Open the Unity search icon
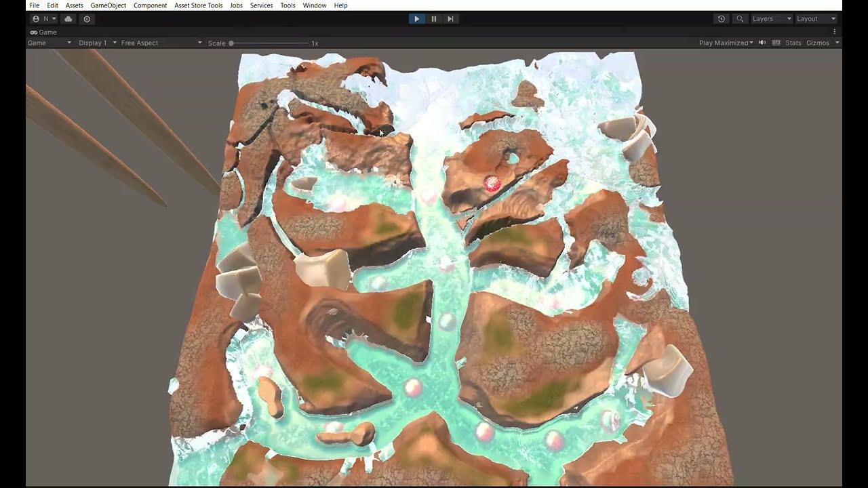The height and width of the screenshot is (488, 868). tap(740, 19)
